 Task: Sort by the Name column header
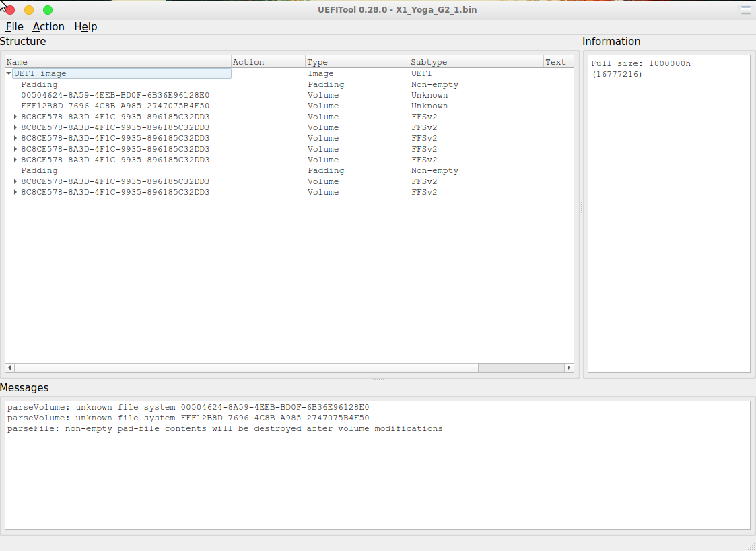[118, 62]
